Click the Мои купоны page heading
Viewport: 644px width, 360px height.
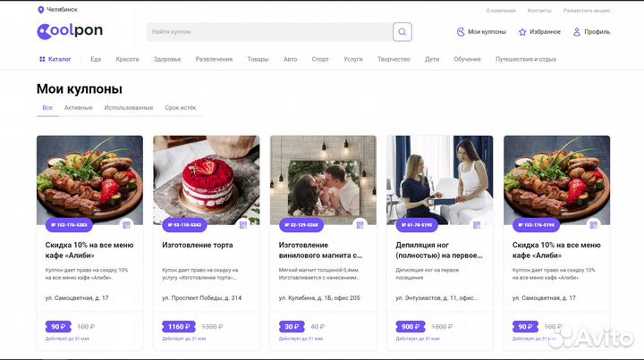tap(80, 89)
